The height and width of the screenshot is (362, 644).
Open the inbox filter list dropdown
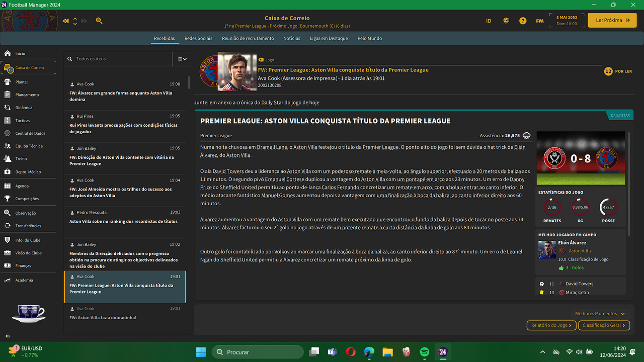click(182, 59)
